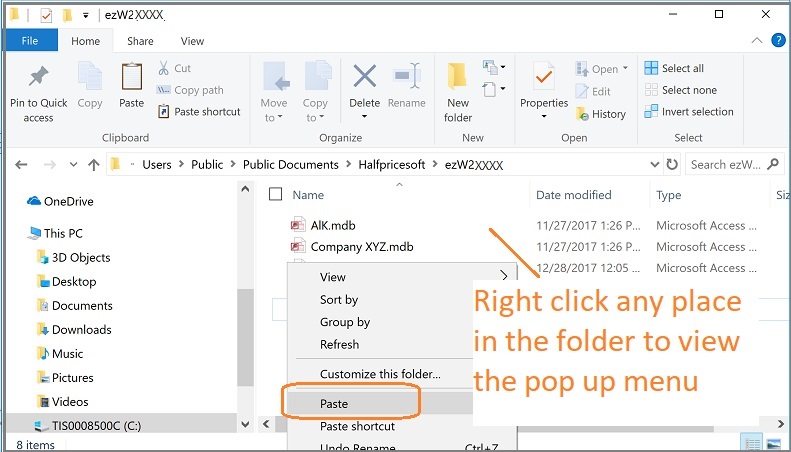Create a folder with New folder icon
Image resolution: width=791 pixels, height=452 pixels.
coord(458,77)
